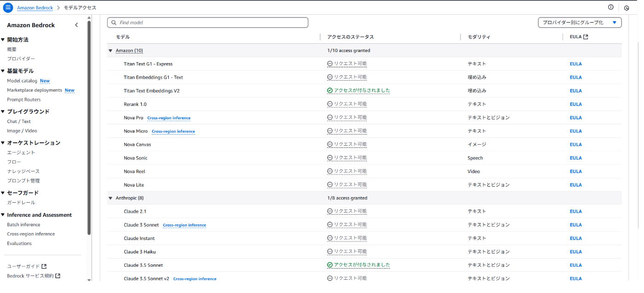Collapse the 基盤モデル section
The image size is (644, 293).
pyautogui.click(x=3, y=71)
